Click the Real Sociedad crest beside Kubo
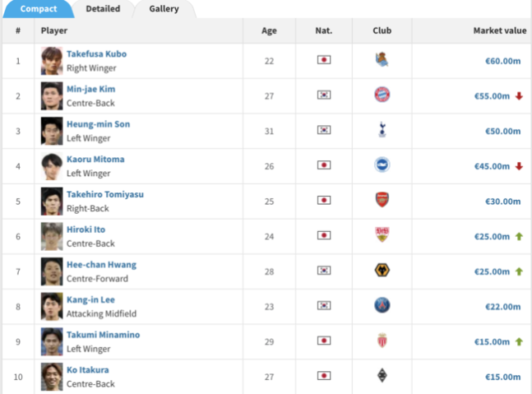Image resolution: width=532 pixels, height=394 pixels. tap(382, 60)
